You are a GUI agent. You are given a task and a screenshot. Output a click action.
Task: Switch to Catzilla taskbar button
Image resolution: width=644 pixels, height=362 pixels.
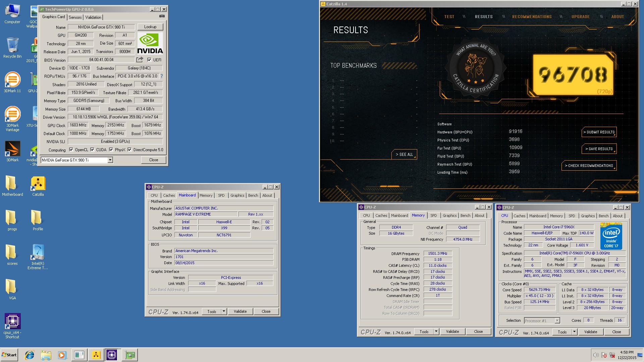click(96, 355)
